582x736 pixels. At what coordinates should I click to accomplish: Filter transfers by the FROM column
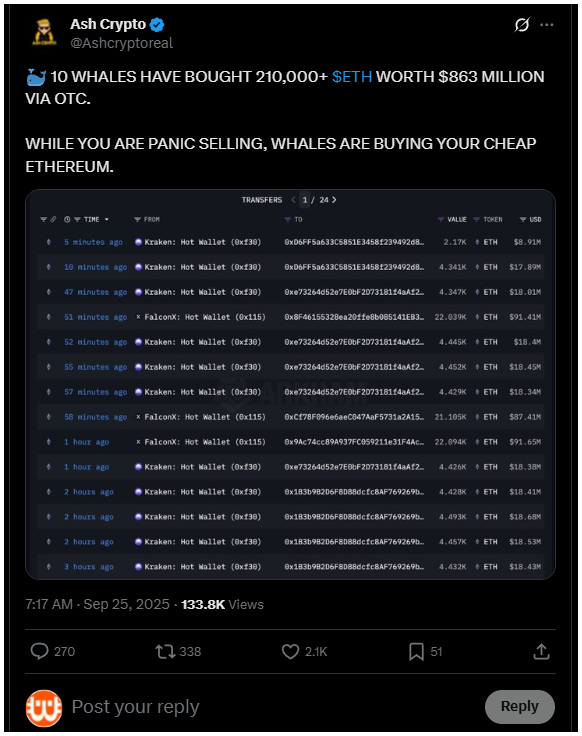[147, 219]
